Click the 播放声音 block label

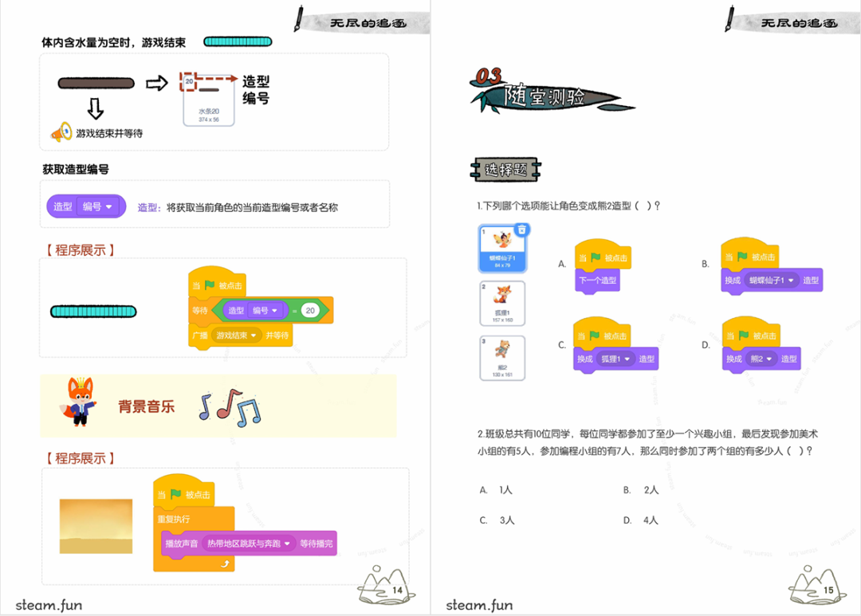(182, 543)
